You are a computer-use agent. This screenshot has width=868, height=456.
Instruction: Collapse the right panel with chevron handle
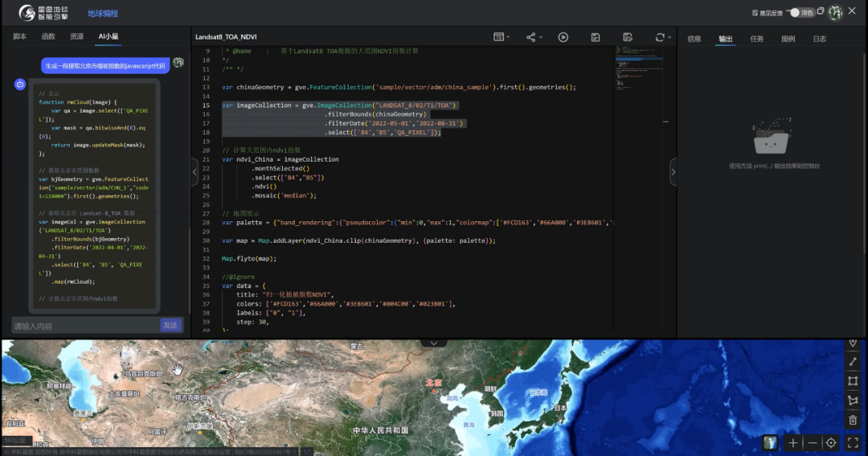tap(674, 172)
